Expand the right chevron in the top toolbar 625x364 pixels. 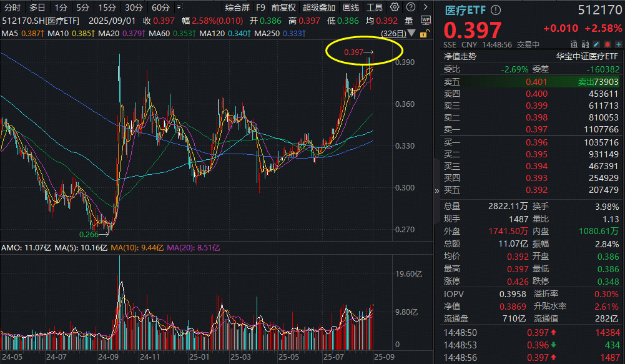426,6
